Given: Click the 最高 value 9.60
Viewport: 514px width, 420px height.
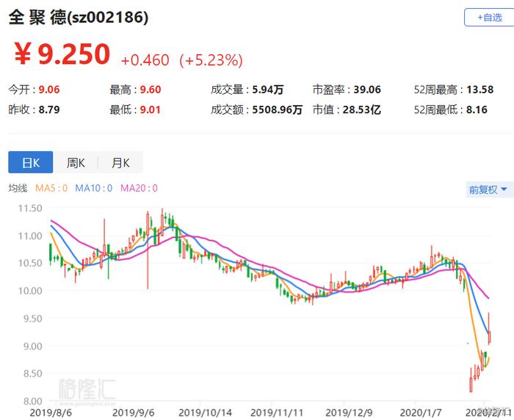Looking at the screenshot, I should (151, 90).
